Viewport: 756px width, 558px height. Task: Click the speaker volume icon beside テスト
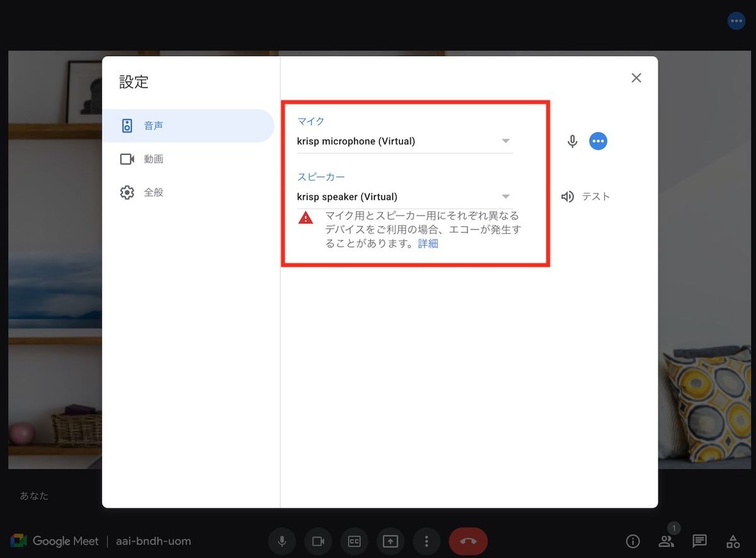tap(567, 196)
